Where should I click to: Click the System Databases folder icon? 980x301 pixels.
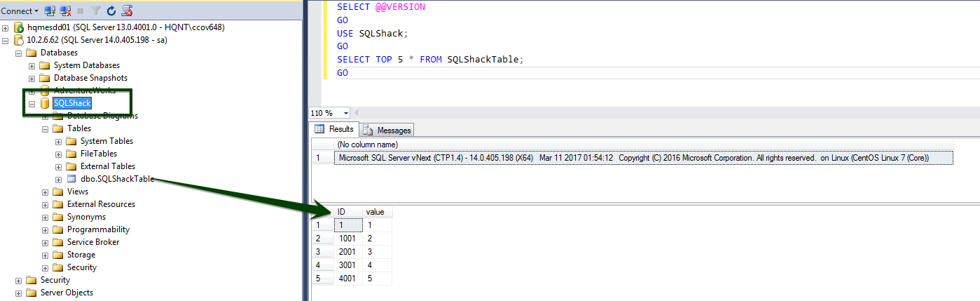click(45, 65)
